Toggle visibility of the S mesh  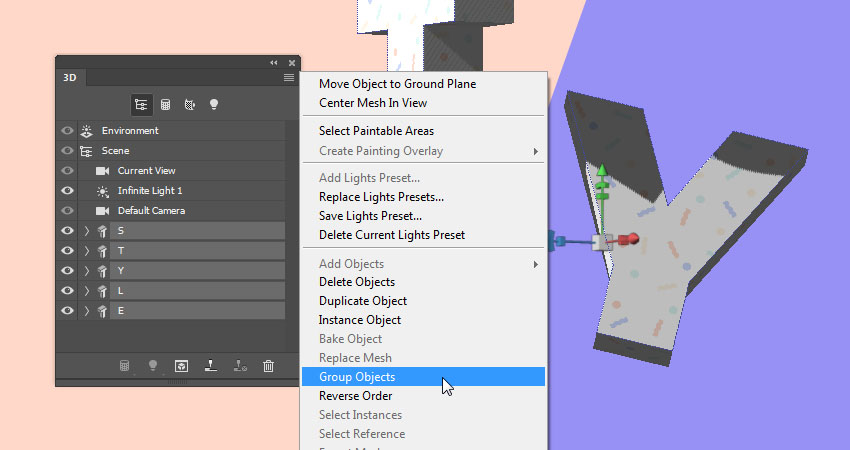tap(67, 230)
